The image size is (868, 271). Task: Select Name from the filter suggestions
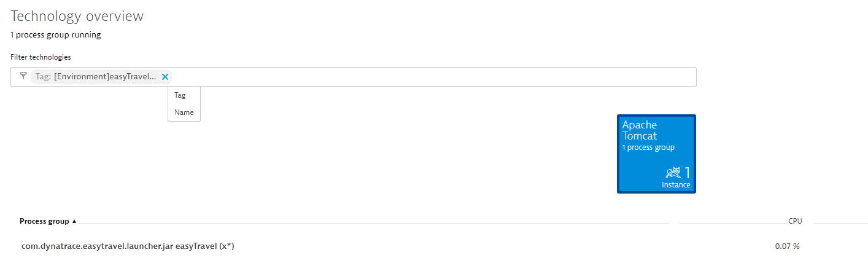click(184, 112)
